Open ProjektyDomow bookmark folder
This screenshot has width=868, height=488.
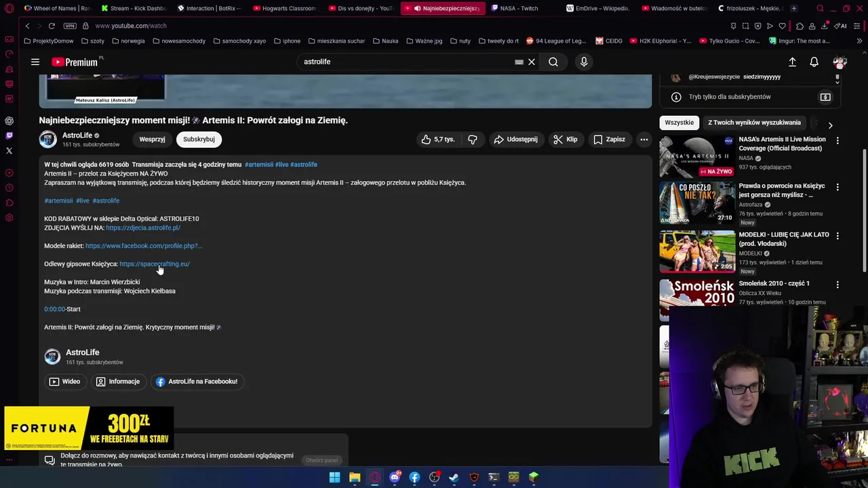click(x=48, y=41)
